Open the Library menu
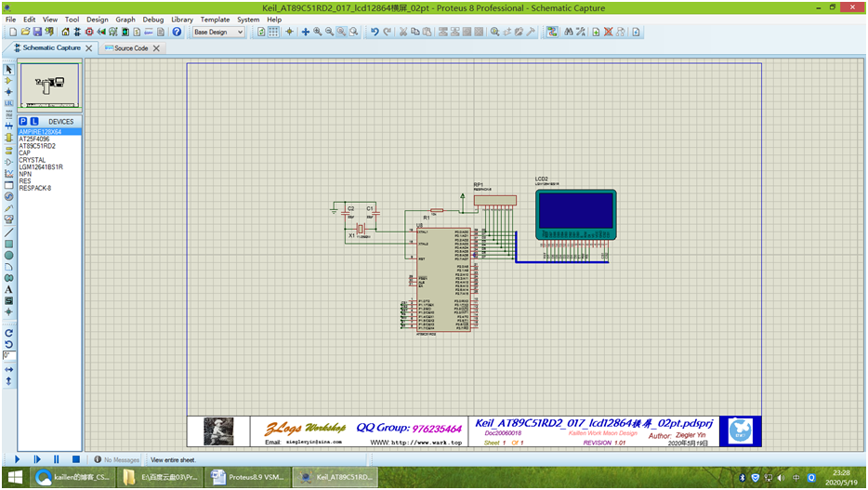The height and width of the screenshot is (490, 868). [x=181, y=20]
